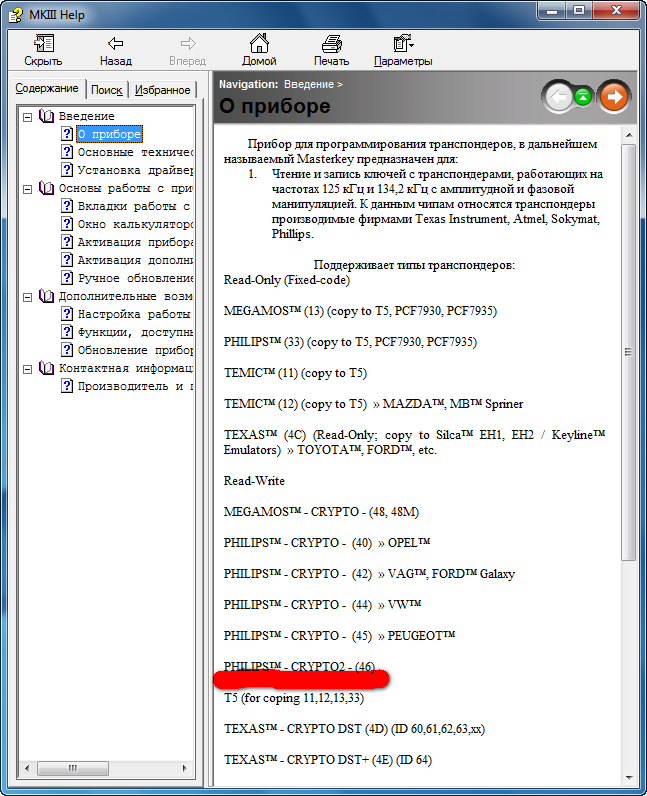This screenshot has width=647, height=796.
Task: Click the question icon beside Функции, доступн
Action: pos(67,332)
